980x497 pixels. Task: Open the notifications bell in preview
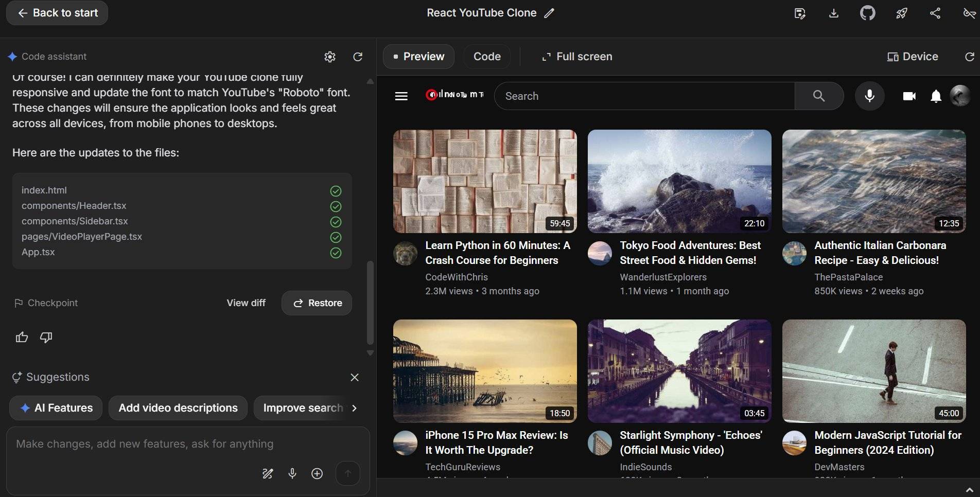(935, 96)
